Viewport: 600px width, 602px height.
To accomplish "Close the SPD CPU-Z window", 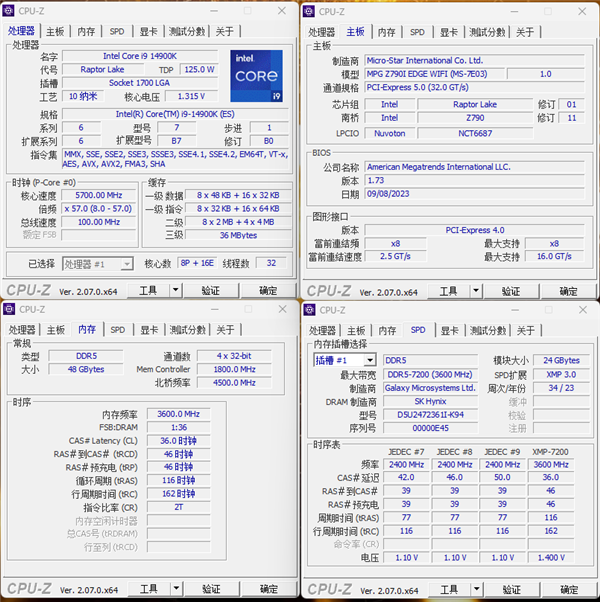I will [x=583, y=310].
